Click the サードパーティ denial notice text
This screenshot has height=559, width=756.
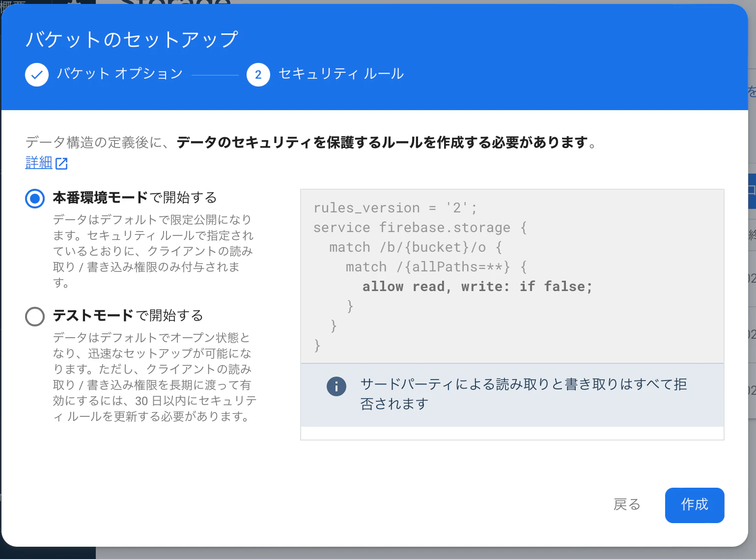(524, 394)
